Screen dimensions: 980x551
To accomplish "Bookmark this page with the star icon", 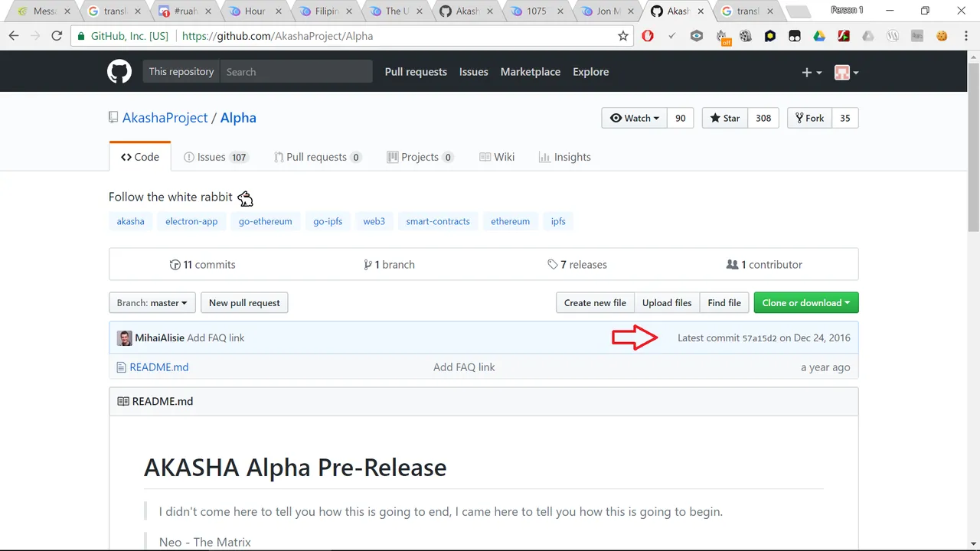I will [623, 36].
